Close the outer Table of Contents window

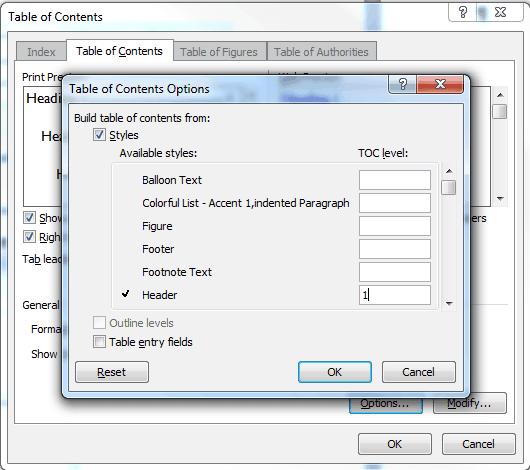point(500,13)
